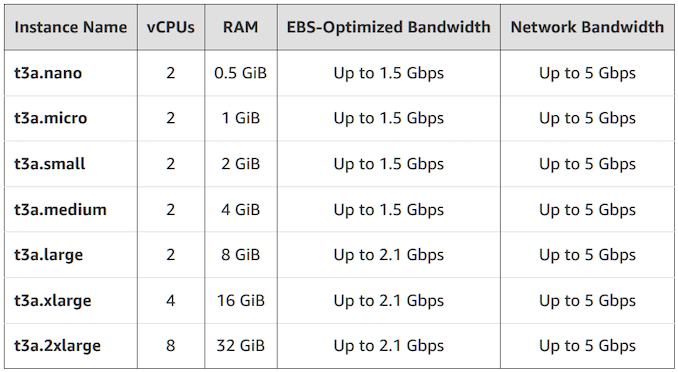Select the t3a.2xlarge instance name
678x372 pixels.
tap(58, 346)
